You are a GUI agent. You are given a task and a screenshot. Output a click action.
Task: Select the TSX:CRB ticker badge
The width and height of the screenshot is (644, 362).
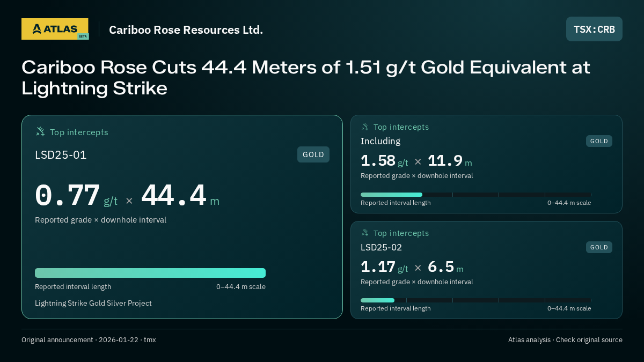(x=594, y=29)
